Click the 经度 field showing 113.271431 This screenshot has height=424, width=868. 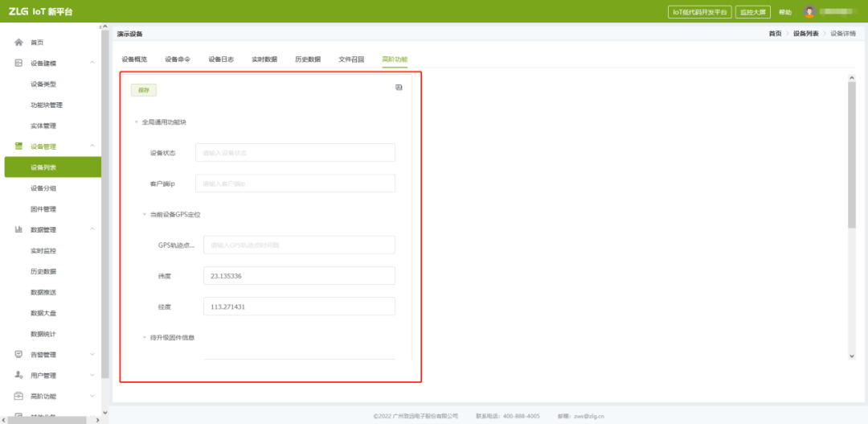[x=300, y=307]
